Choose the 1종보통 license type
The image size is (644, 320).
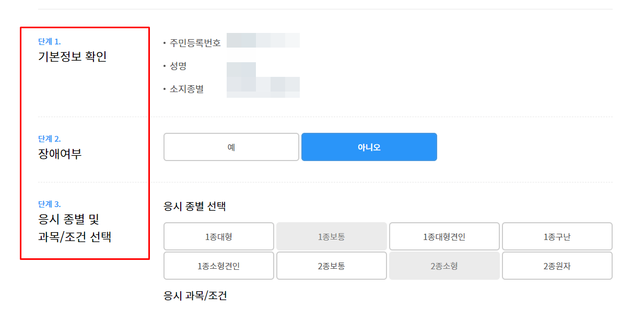pyautogui.click(x=332, y=236)
